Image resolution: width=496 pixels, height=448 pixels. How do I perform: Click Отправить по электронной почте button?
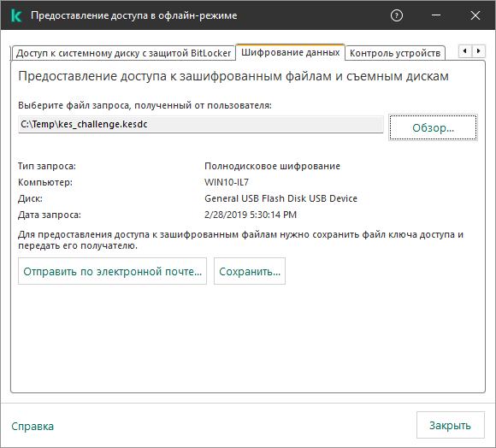pyautogui.click(x=112, y=271)
